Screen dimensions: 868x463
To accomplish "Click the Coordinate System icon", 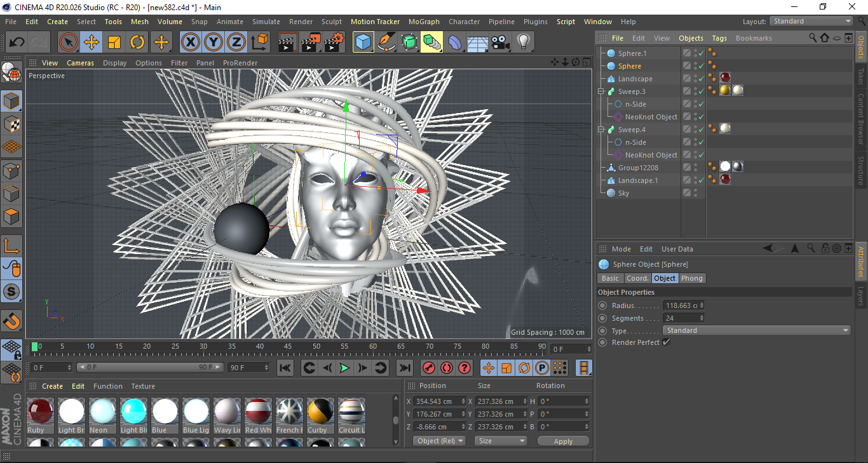I will (x=259, y=43).
